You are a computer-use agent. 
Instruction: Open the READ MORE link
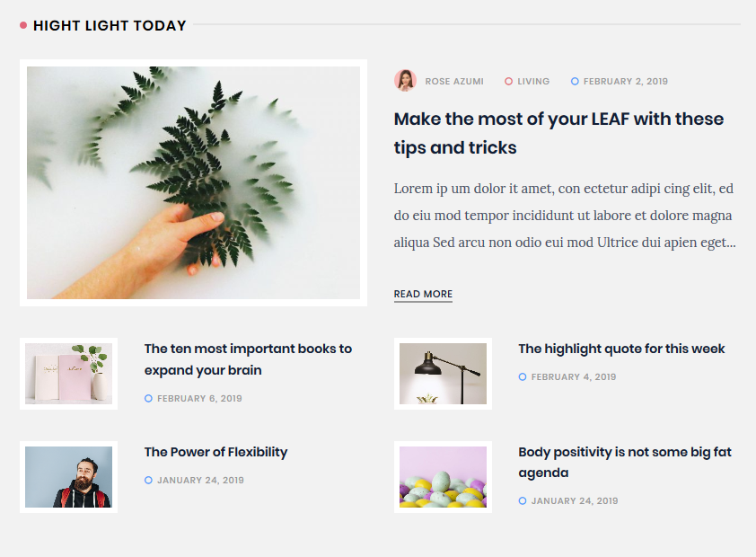[x=423, y=294]
